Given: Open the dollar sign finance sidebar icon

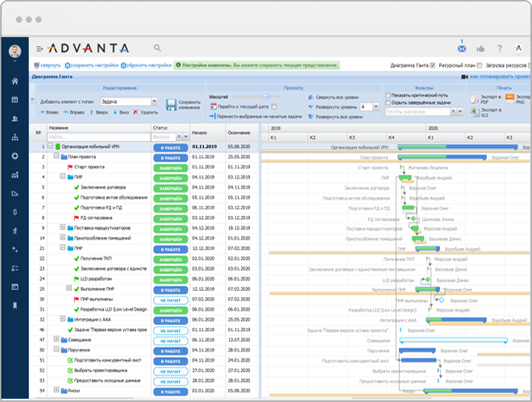Looking at the screenshot, I should 15,212.
